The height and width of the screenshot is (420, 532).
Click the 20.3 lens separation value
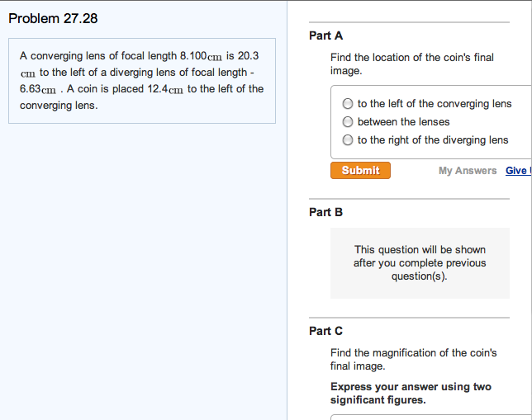248,55
